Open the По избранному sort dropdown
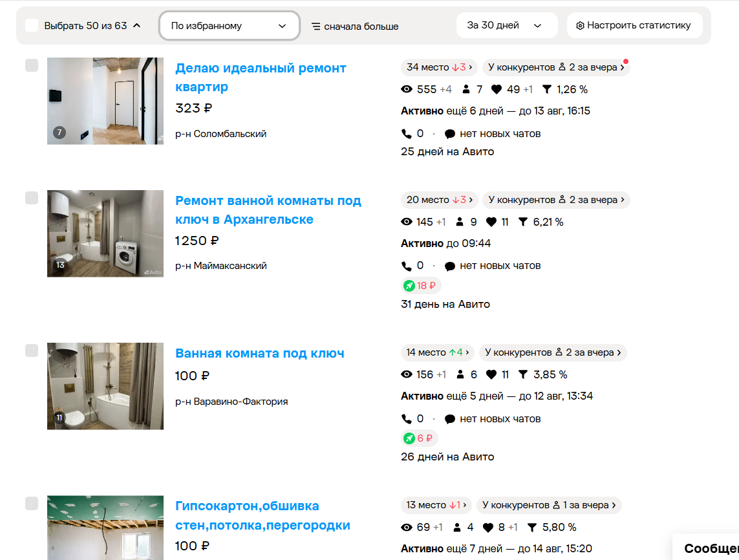 tap(229, 26)
